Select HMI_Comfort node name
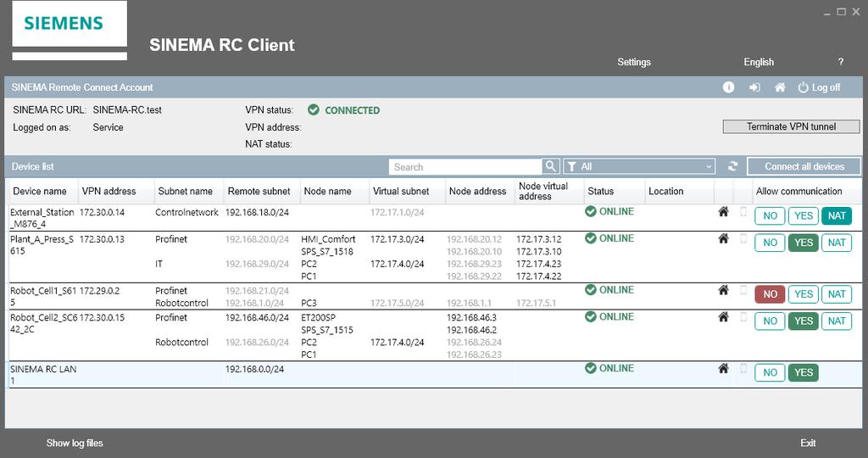The width and height of the screenshot is (868, 458). [328, 239]
